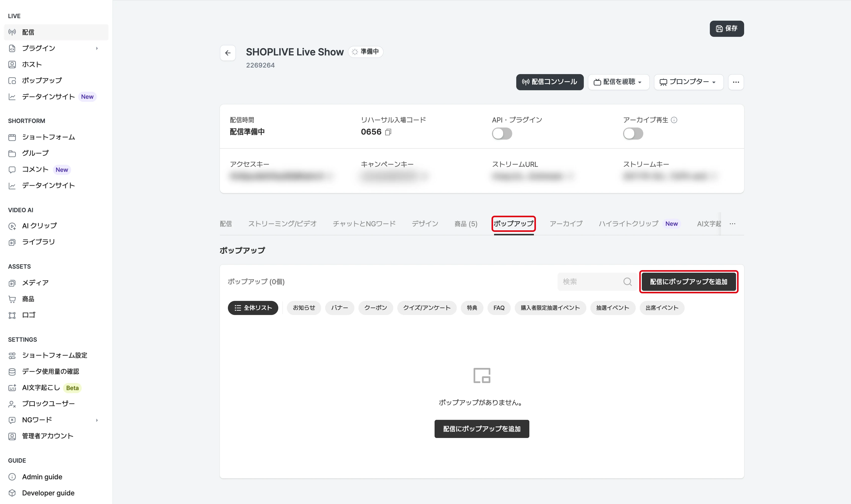Click the search magnifier icon
Screen dimensions: 851x504
[627, 281]
